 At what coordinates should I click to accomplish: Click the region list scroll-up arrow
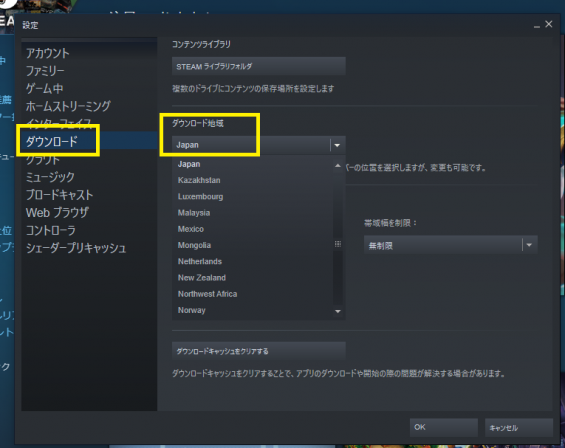tap(338, 165)
